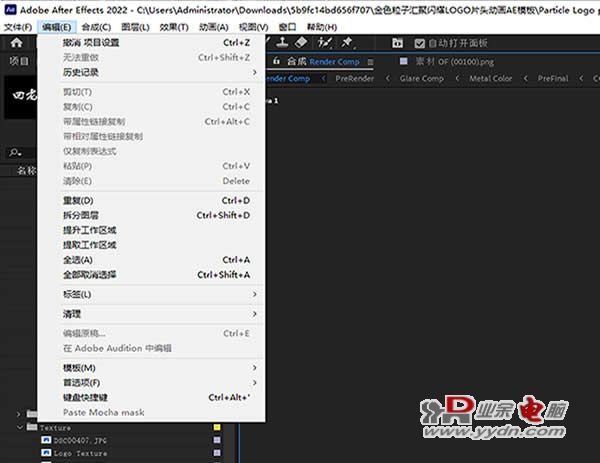Viewport: 600px width, 463px height.
Task: Click the lock icon on Render Comp tab
Action: pyautogui.click(x=276, y=61)
